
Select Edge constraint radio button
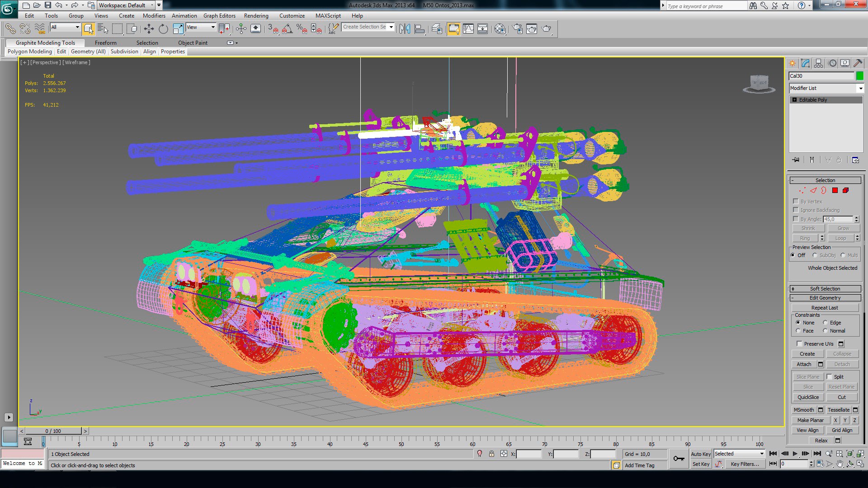826,323
